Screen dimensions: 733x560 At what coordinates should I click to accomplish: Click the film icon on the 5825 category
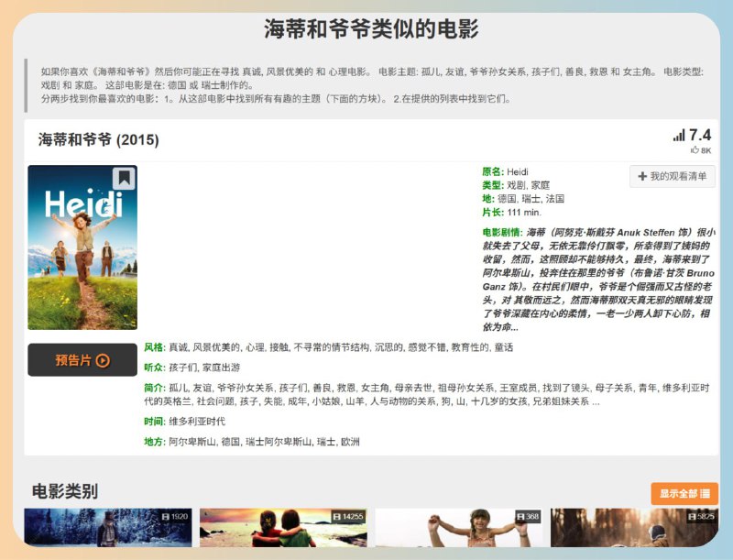693,517
